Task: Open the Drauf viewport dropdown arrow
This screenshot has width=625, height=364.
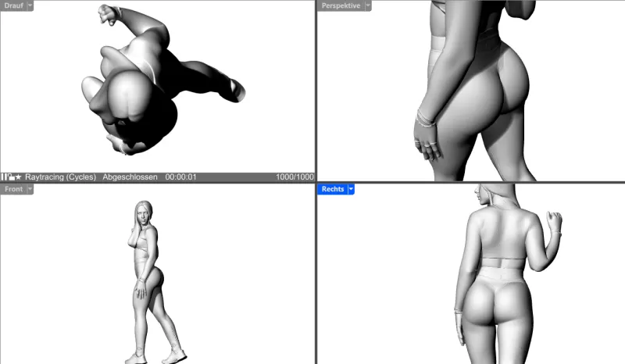Action: coord(30,5)
